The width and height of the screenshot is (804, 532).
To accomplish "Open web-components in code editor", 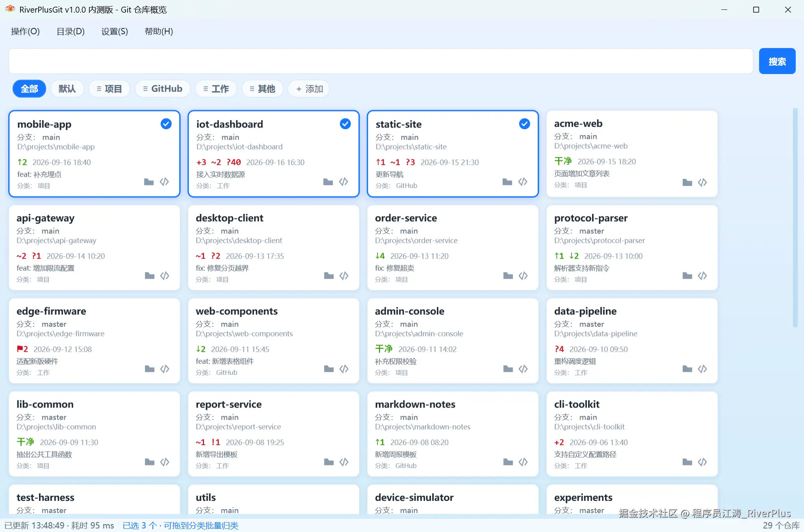I will tap(344, 369).
